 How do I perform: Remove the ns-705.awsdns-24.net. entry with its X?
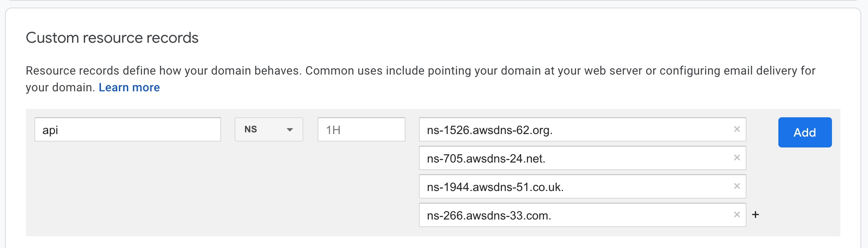[737, 158]
